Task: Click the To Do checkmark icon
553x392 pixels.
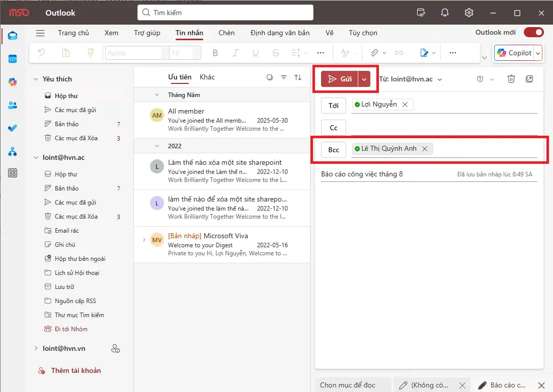Action: tap(13, 128)
